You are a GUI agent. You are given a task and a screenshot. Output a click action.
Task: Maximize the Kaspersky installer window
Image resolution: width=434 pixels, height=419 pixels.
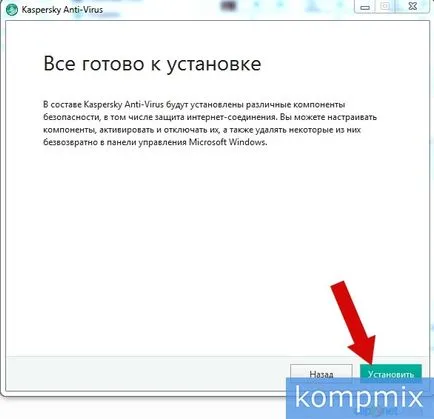click(x=385, y=7)
